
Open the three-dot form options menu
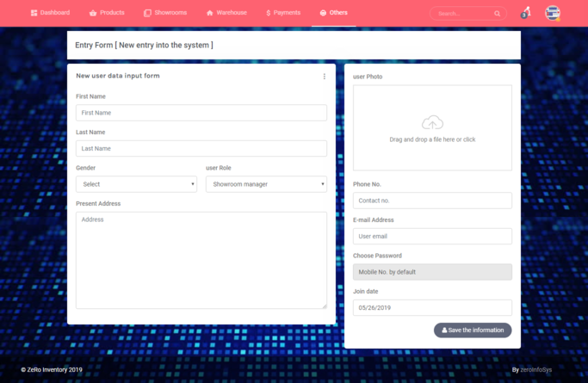click(x=325, y=77)
